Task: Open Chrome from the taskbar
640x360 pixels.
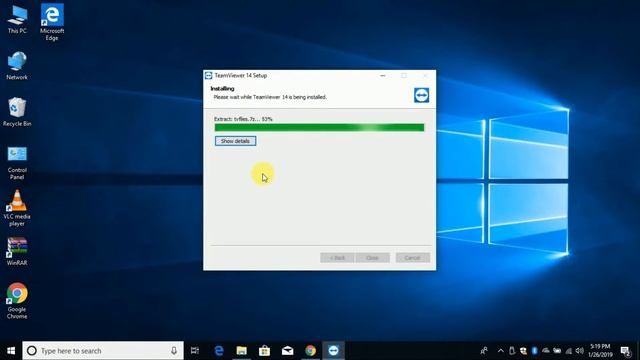Action: (310, 351)
